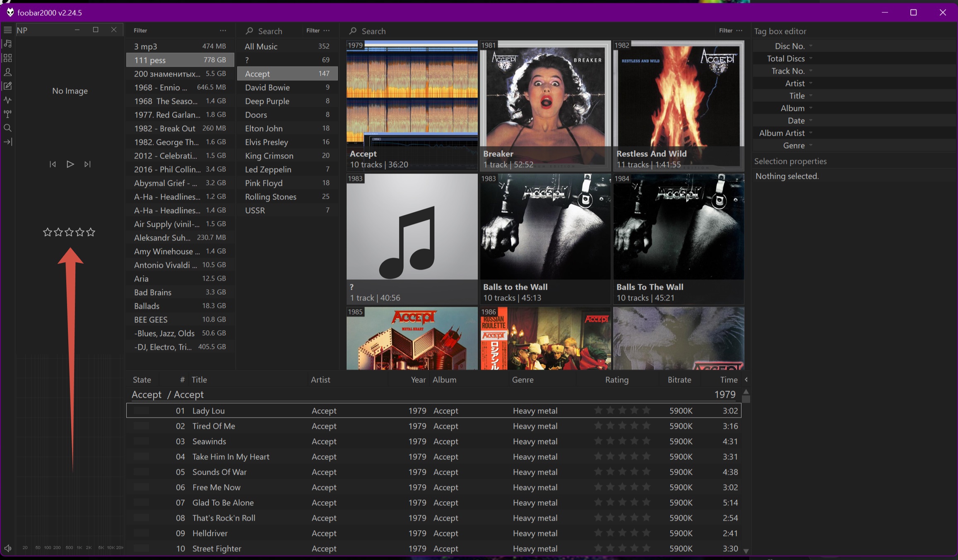This screenshot has width=958, height=560.
Task: Click the music note sidebar icon
Action: point(7,44)
